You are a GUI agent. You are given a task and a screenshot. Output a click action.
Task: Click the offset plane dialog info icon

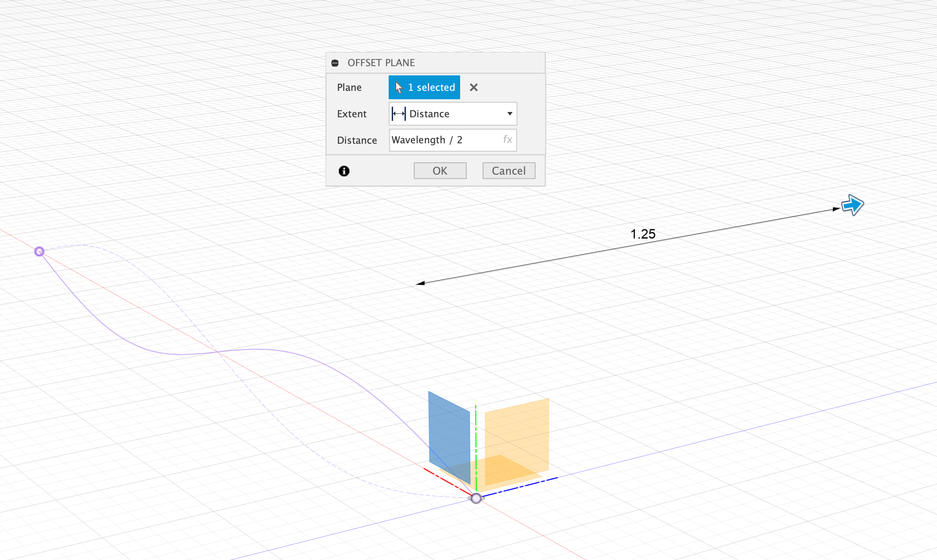point(344,171)
